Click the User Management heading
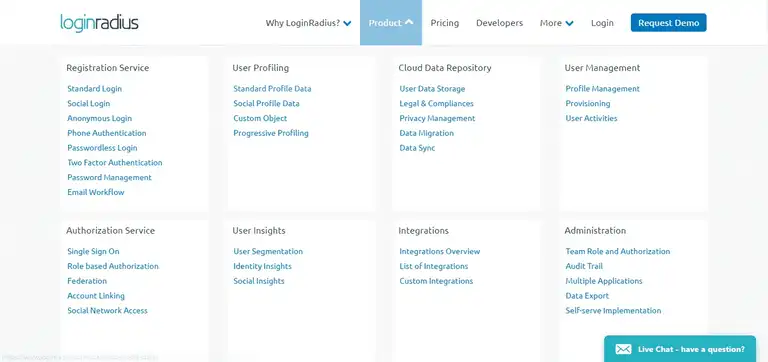This screenshot has height=362, width=768. (x=602, y=68)
